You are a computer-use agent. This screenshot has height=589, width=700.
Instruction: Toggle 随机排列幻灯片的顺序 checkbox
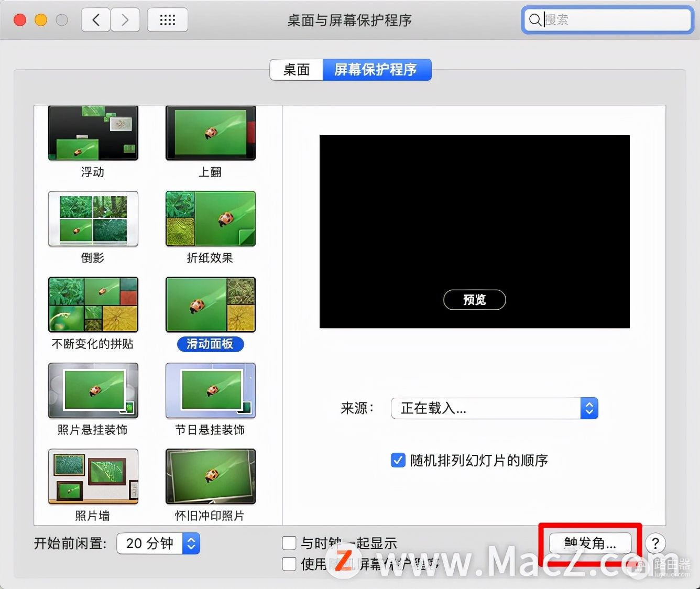click(398, 460)
